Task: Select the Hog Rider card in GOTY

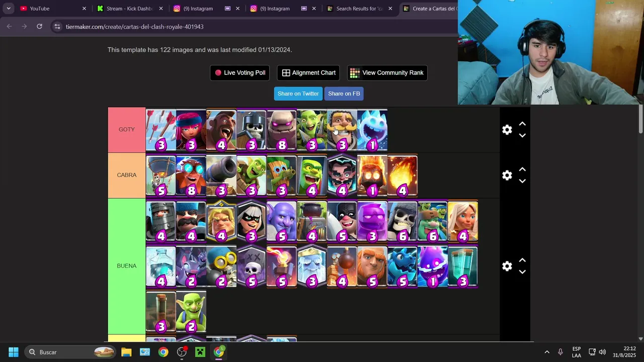Action: [x=221, y=130]
